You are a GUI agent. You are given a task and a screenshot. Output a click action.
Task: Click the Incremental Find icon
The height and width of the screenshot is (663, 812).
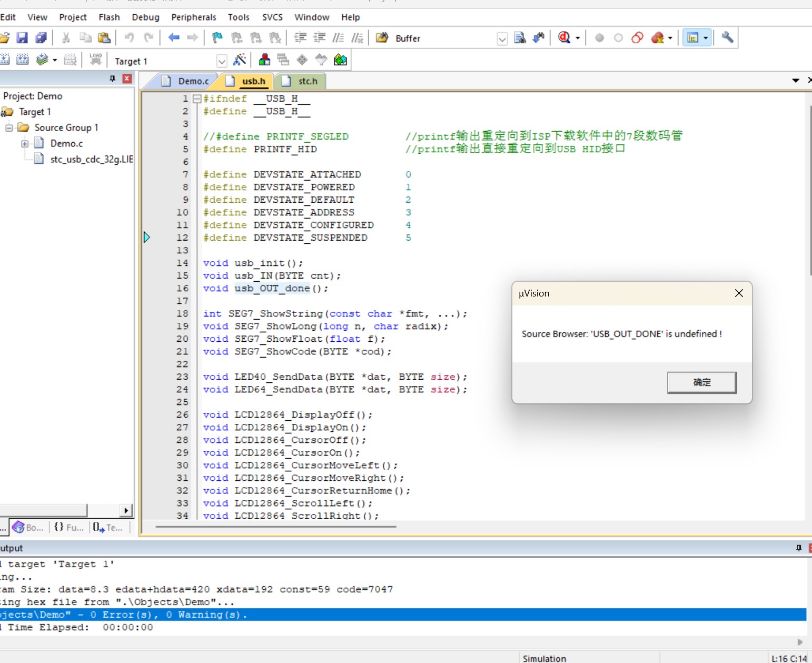tap(539, 37)
